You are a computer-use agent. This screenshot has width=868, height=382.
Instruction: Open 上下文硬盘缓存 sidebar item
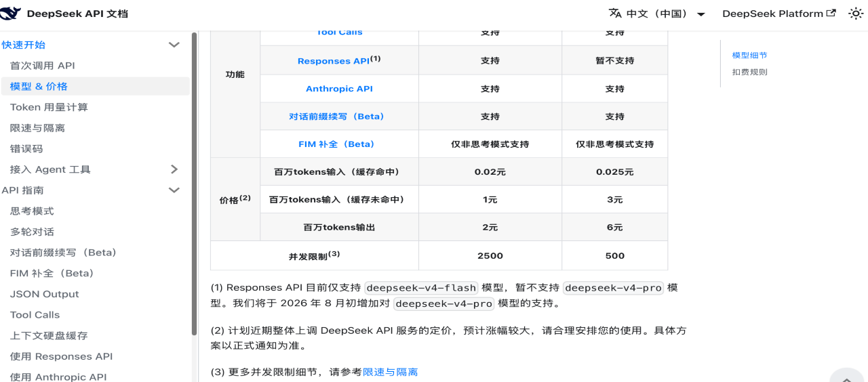[49, 336]
